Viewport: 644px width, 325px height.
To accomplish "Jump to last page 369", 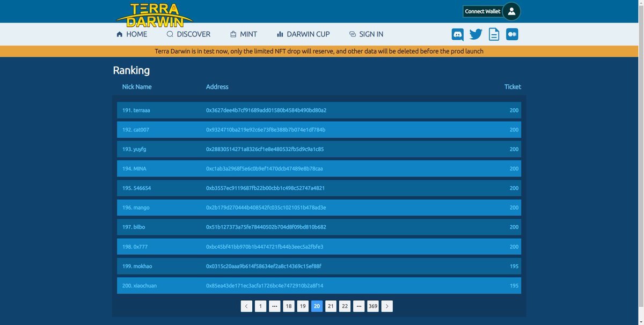I will tap(373, 306).
